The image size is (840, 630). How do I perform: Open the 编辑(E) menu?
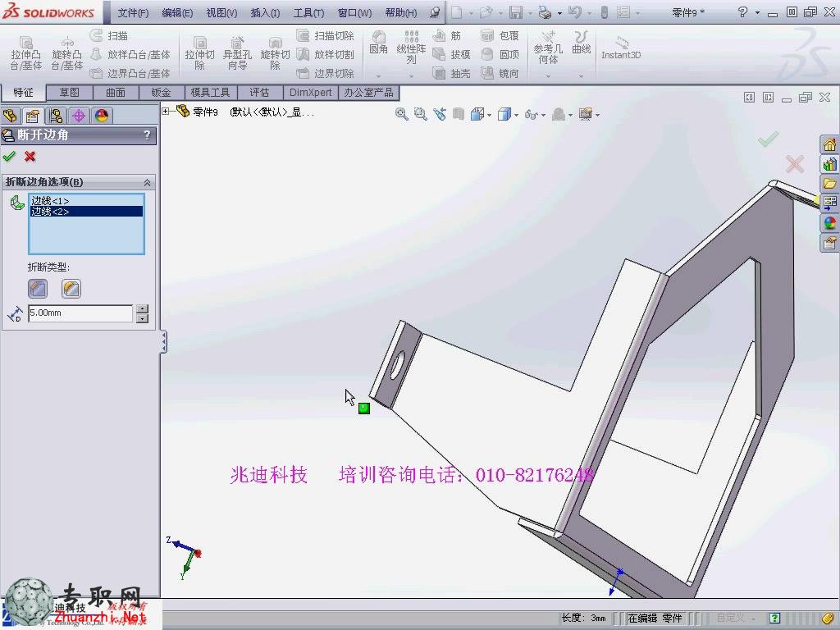coord(177,13)
